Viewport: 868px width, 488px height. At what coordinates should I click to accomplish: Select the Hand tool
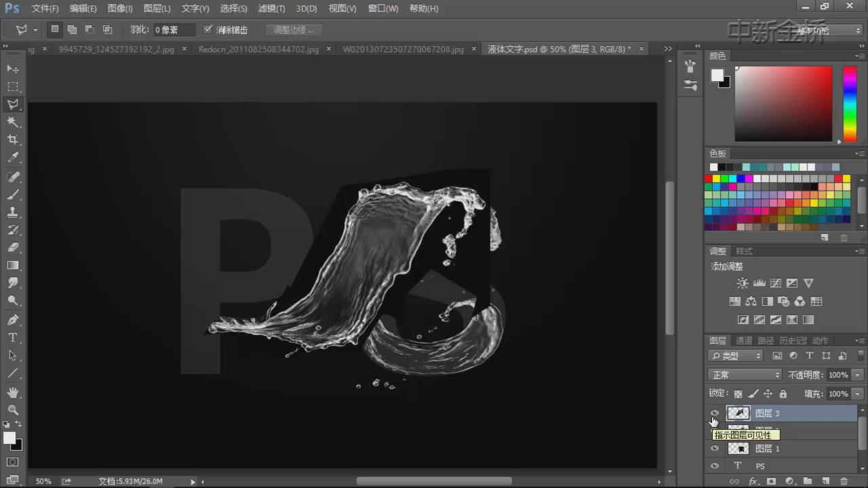pyautogui.click(x=13, y=392)
